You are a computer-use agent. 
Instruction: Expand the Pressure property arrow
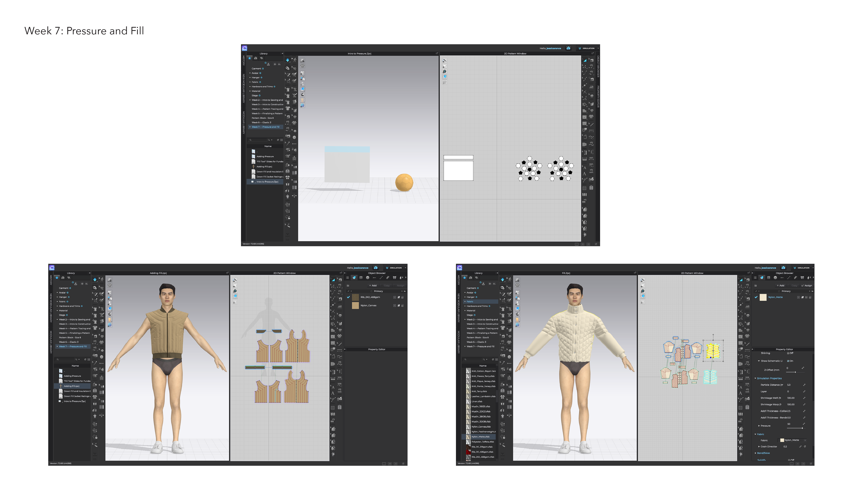759,426
